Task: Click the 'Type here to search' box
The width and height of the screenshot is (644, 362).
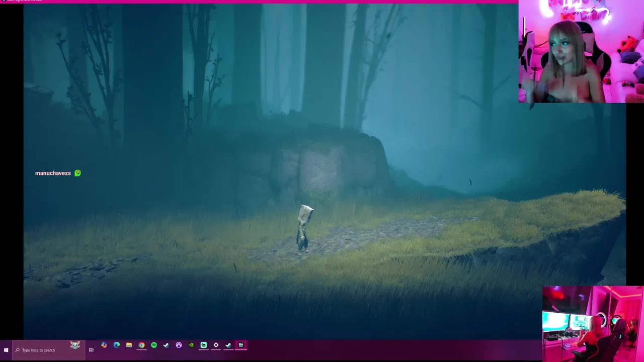Action: pyautogui.click(x=48, y=350)
